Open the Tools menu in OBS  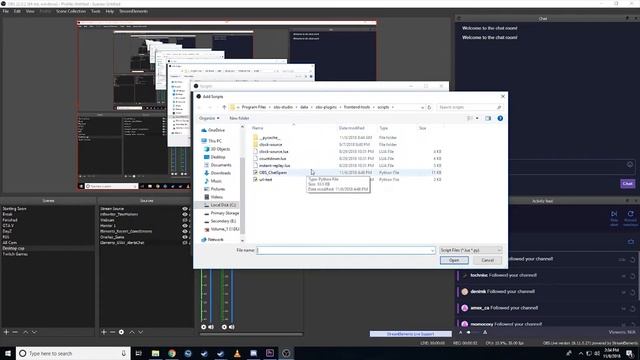96,11
